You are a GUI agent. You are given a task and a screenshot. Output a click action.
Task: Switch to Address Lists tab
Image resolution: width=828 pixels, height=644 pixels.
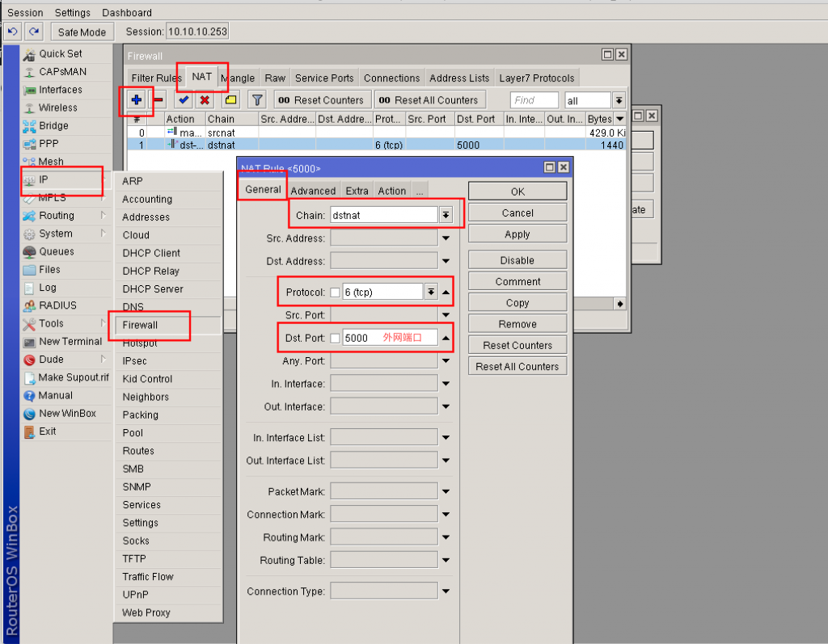(x=459, y=78)
